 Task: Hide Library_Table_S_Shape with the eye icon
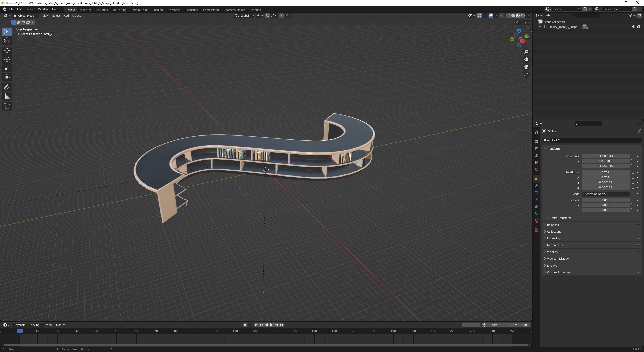[634, 27]
